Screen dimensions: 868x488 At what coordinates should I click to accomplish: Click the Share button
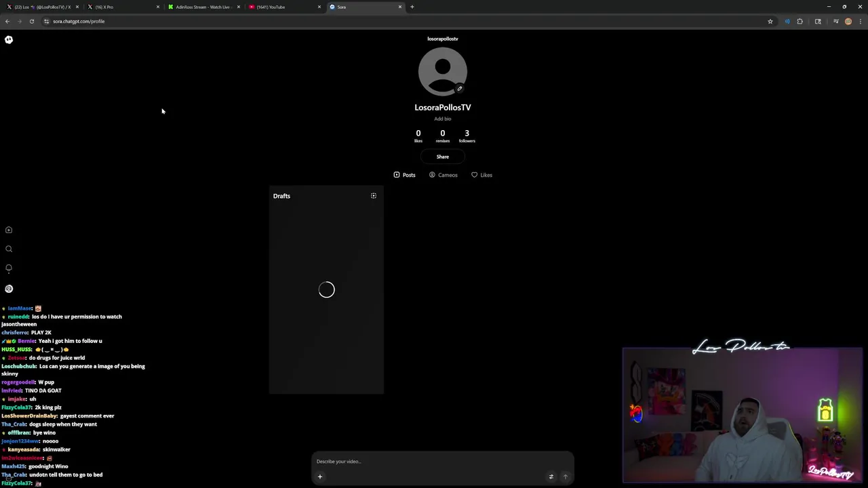pos(442,157)
